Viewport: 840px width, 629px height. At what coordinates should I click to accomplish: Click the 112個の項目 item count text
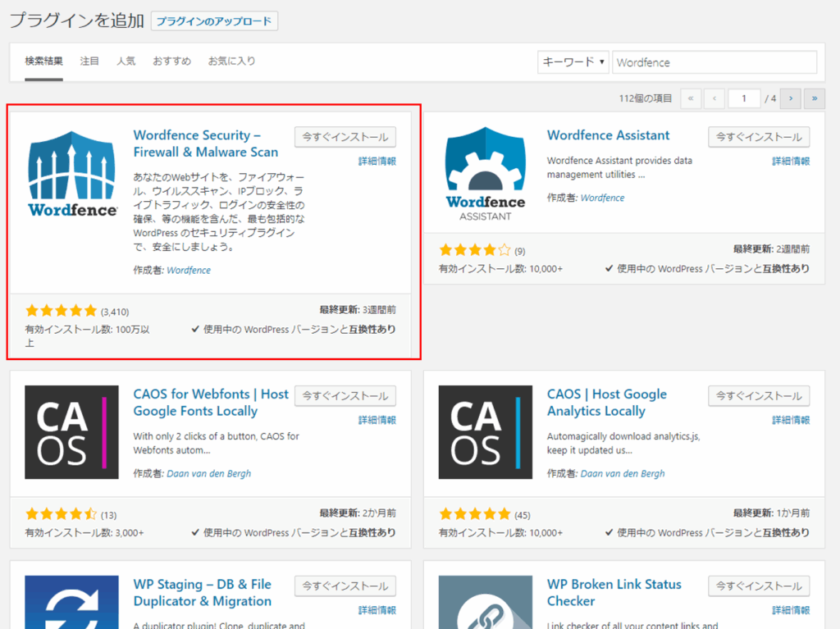[x=646, y=98]
